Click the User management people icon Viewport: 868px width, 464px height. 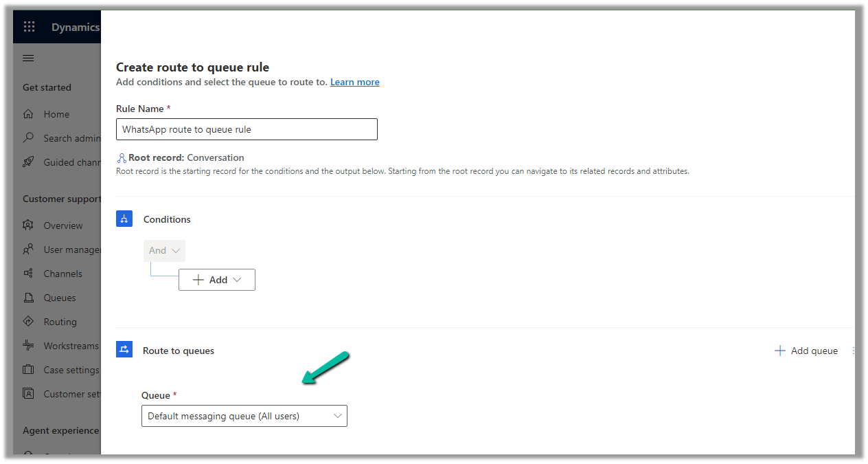point(29,249)
